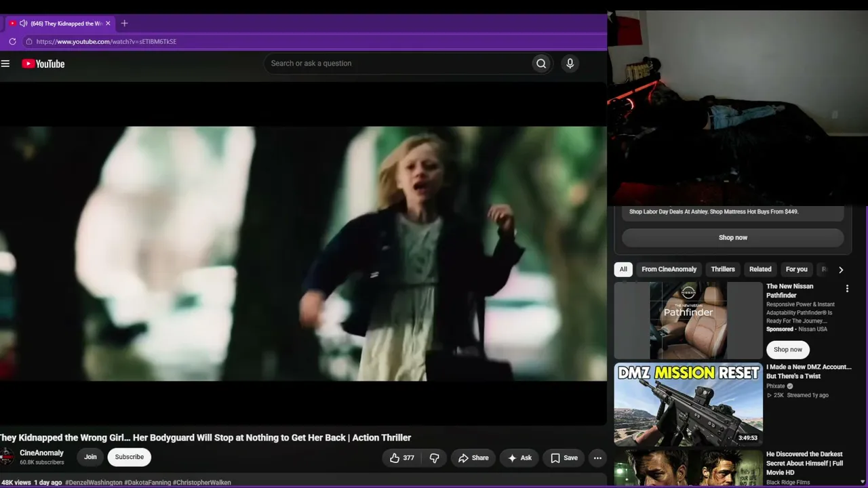Open 'I Made a New DMZ Account' title
This screenshot has width=868, height=488.
(x=809, y=371)
